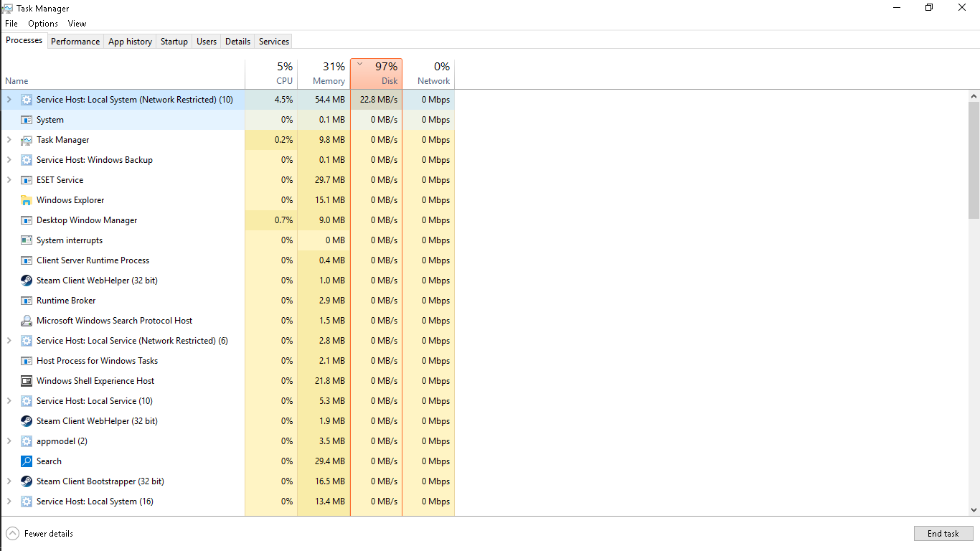The width and height of the screenshot is (980, 551).
Task: Expand Service Host: Local System (16) row
Action: pos(9,501)
